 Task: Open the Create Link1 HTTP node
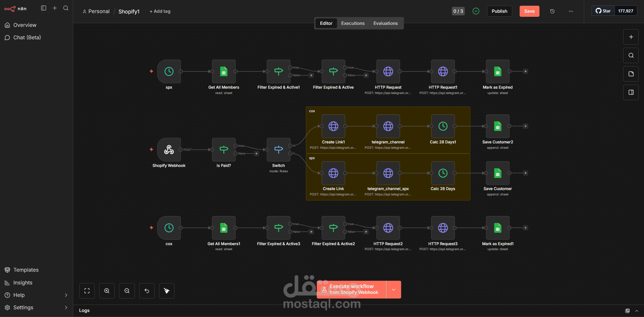[x=333, y=126]
